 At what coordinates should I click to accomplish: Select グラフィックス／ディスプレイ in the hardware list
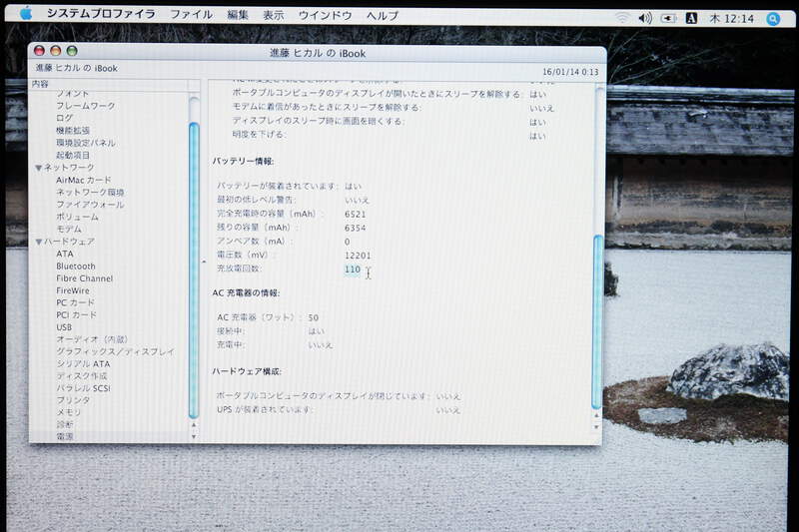tap(115, 351)
